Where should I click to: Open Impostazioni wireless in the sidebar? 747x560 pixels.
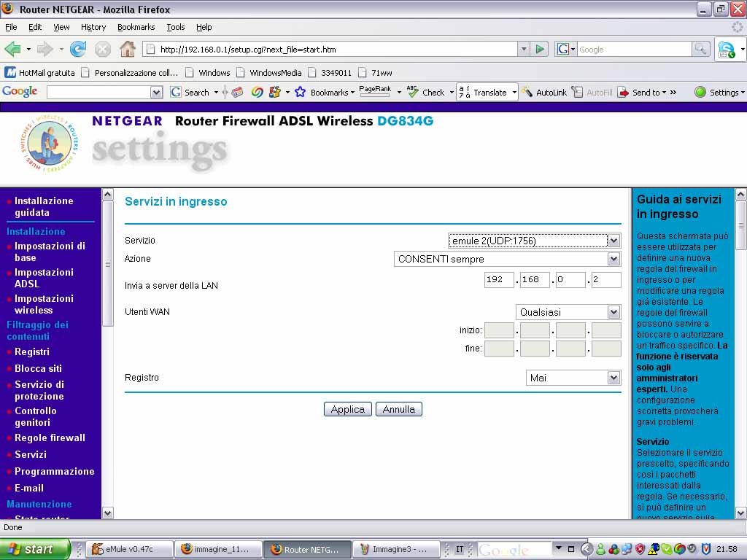(x=44, y=304)
